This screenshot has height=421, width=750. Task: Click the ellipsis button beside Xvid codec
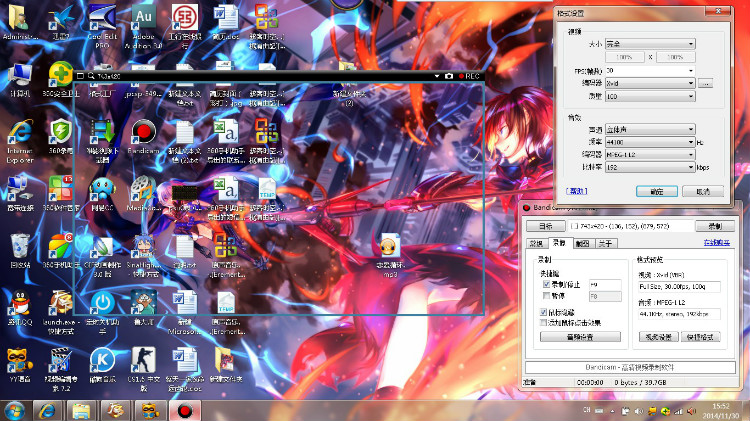pos(706,83)
